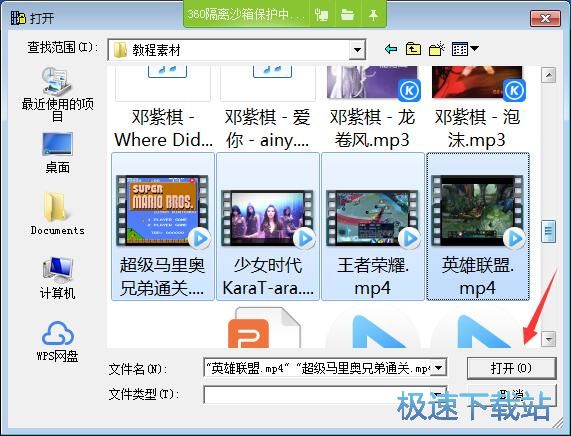Select Computer (计算机) in sidebar
Viewport: 571px width, 436px height.
point(57,278)
